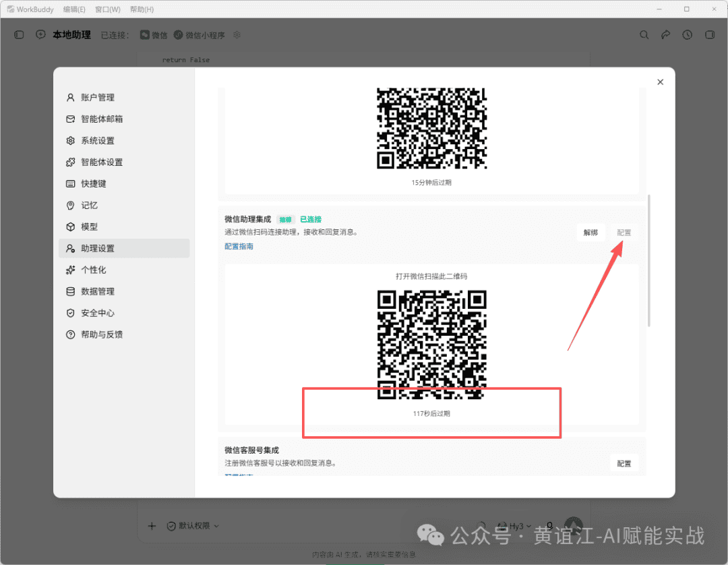Expand the Hy3 model dropdown
Image resolution: width=728 pixels, height=565 pixels.
coord(514,526)
